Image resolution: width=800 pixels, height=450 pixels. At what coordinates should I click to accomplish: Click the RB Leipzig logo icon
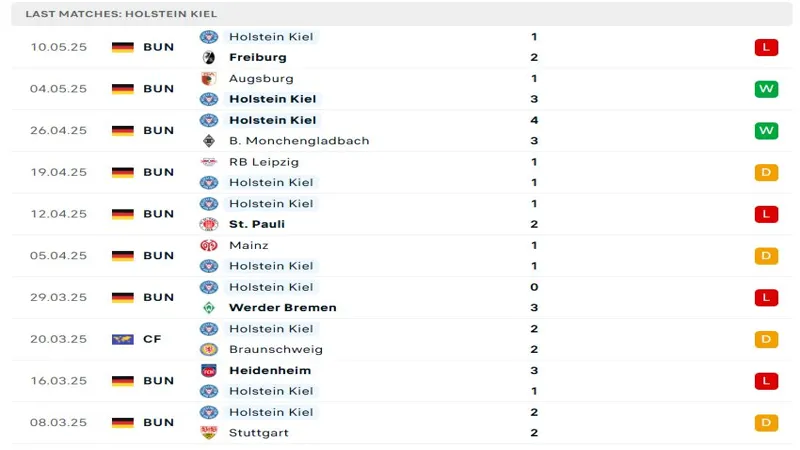(x=209, y=162)
